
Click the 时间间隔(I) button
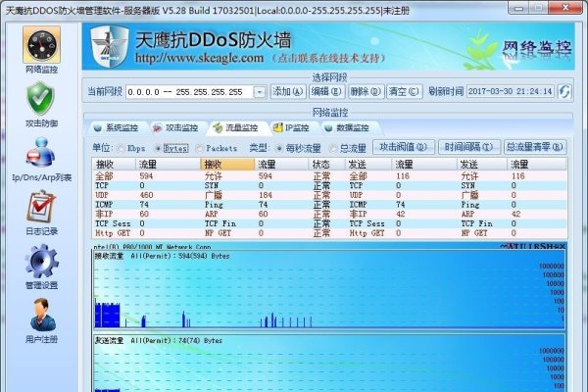(469, 147)
